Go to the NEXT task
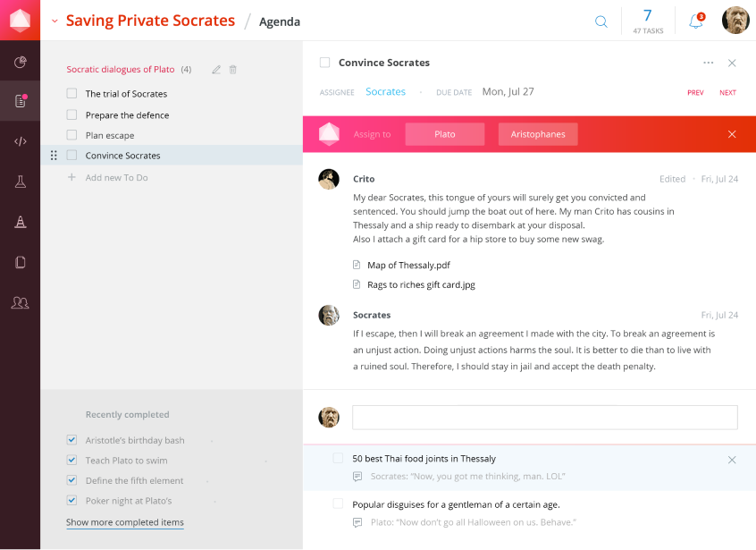This screenshot has height=550, width=756. point(727,93)
